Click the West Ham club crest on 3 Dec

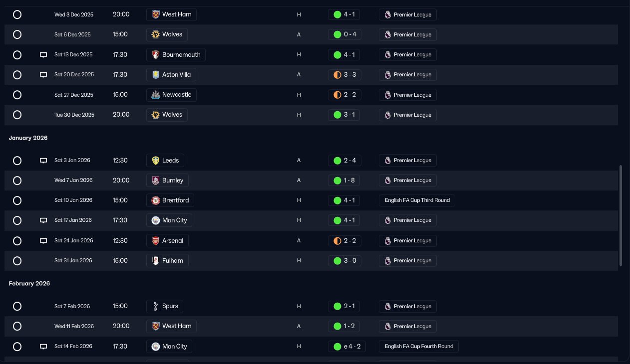pos(155,14)
